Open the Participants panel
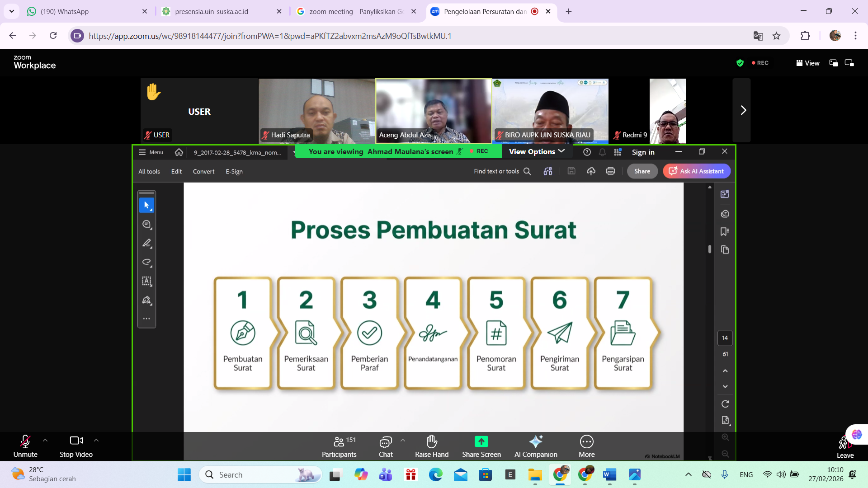 coord(339,446)
